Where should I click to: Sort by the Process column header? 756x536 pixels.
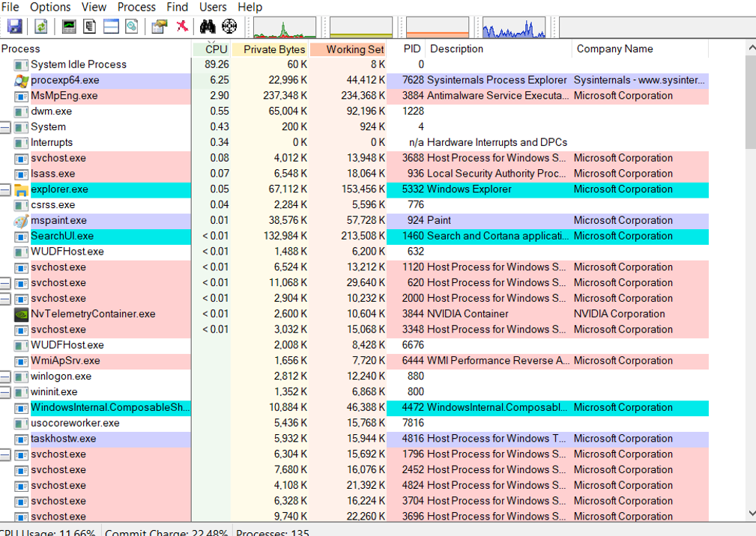pos(95,49)
